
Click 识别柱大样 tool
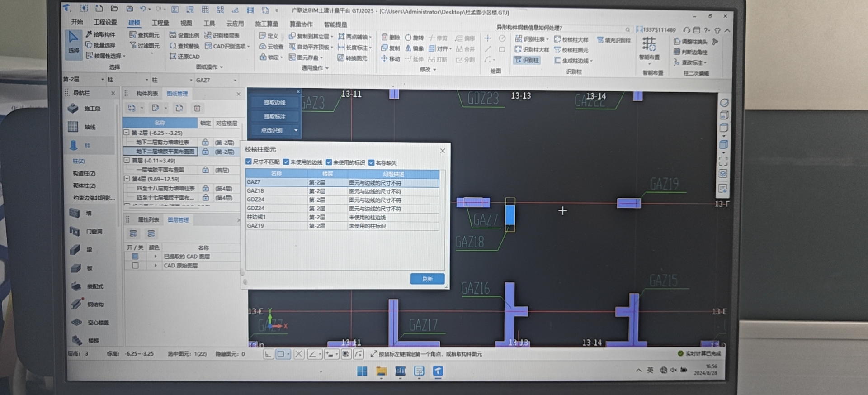(532, 49)
